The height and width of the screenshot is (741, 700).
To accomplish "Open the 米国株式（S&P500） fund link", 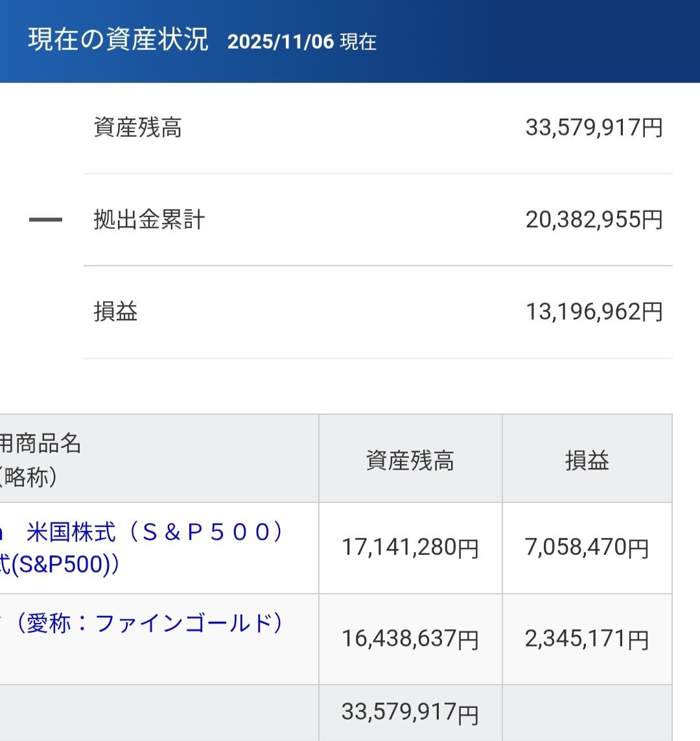I will (x=154, y=533).
